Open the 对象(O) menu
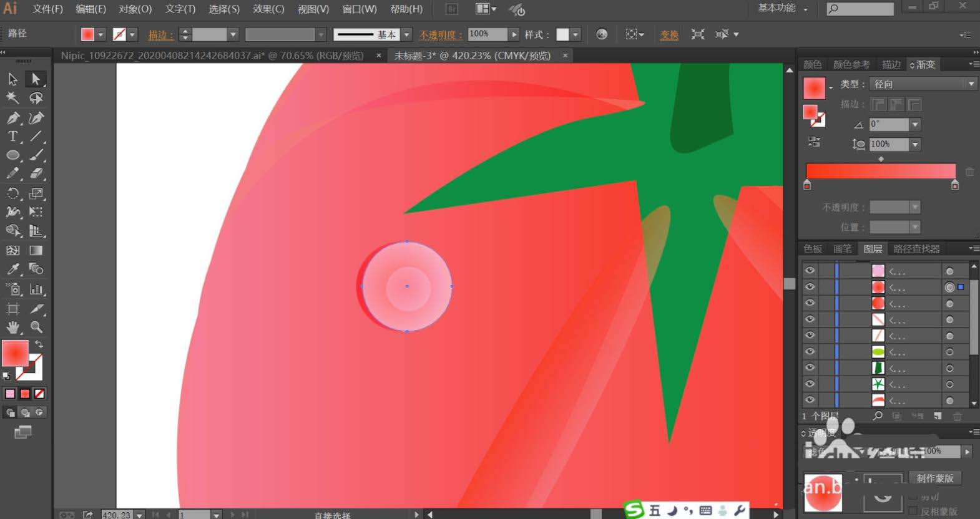Viewport: 980px width, 519px height. click(135, 9)
